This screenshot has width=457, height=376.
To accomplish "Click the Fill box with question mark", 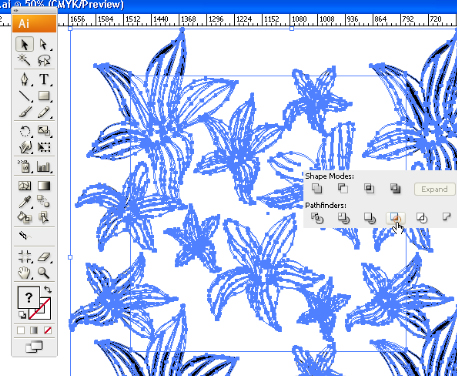I will [x=28, y=297].
